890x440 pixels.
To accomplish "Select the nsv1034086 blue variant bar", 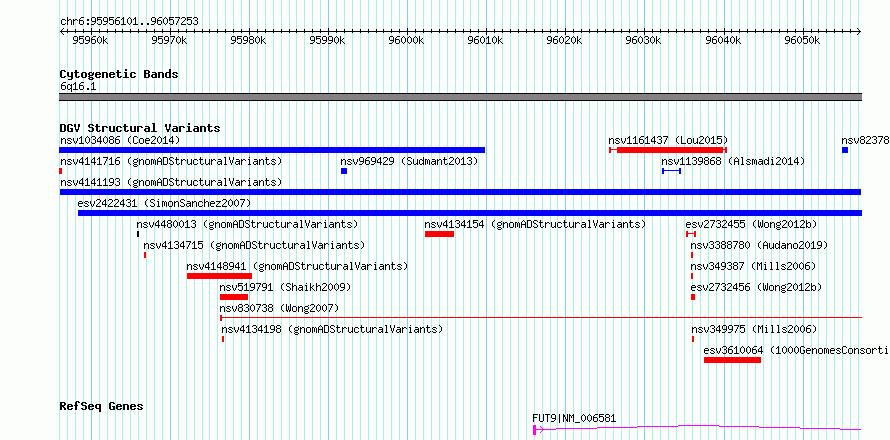I will click(272, 150).
